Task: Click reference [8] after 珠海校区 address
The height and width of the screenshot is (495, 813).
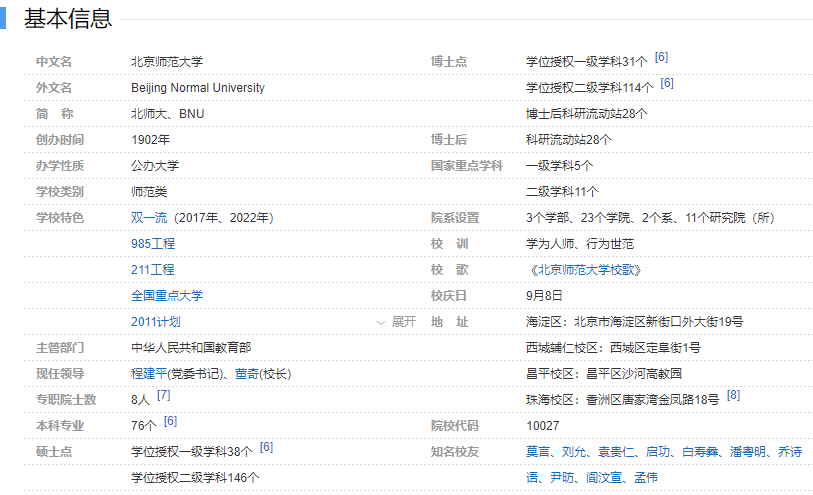Action: 733,396
